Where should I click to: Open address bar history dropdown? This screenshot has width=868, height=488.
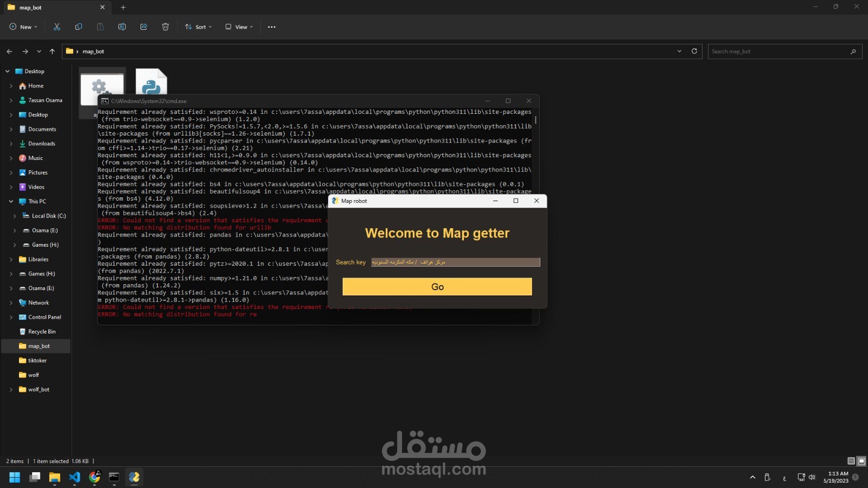[679, 51]
